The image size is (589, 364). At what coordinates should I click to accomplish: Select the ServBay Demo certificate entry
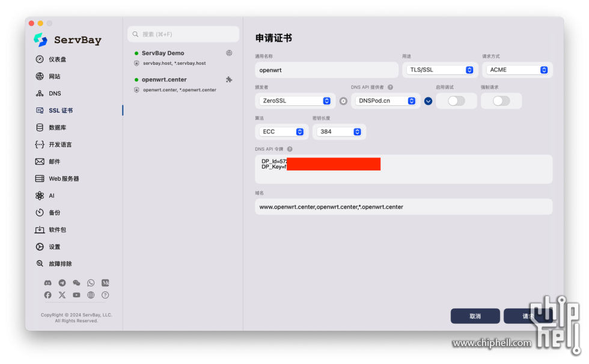click(x=183, y=58)
